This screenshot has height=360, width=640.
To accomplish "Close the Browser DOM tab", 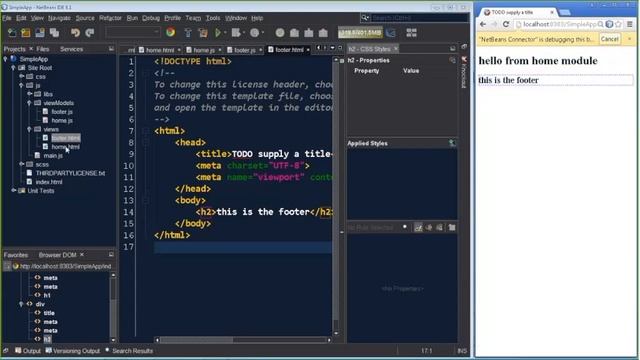I will tap(82, 255).
